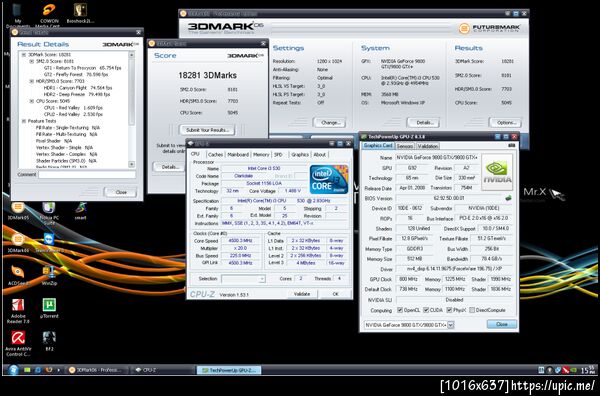Expand the quick launch overflow arrow

59,370
